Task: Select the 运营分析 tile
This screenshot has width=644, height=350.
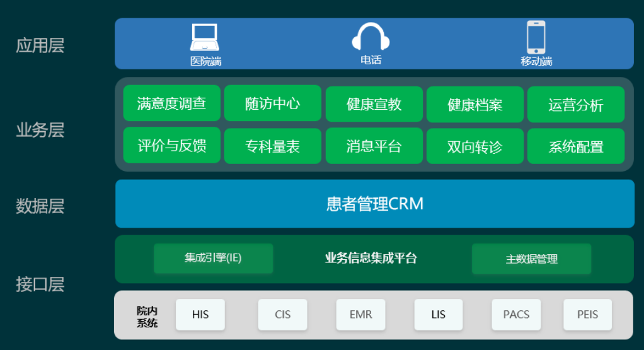Action: coord(575,105)
